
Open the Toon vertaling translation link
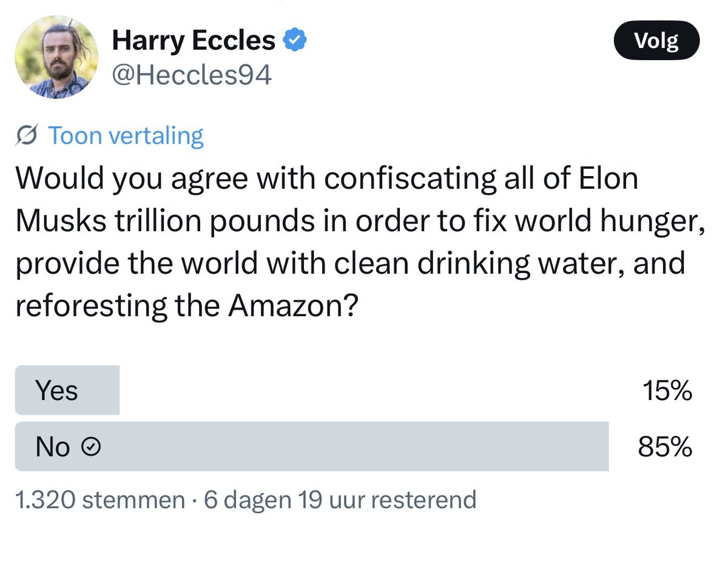[x=126, y=136]
